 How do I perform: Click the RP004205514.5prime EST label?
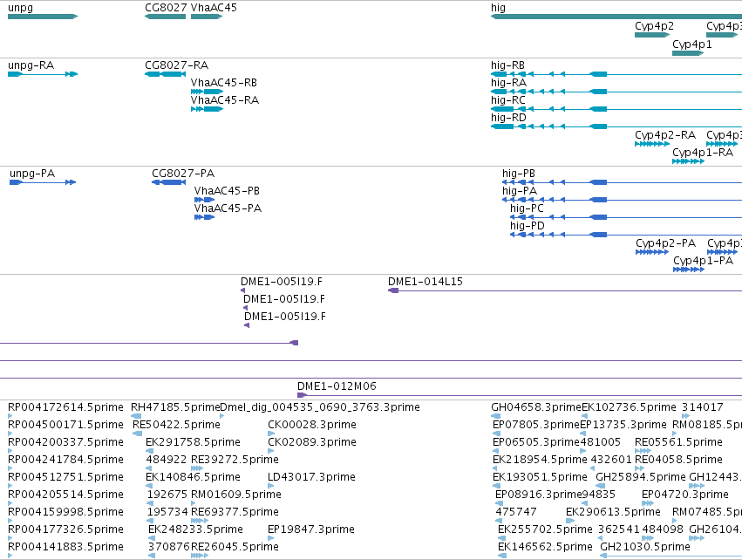click(65, 495)
